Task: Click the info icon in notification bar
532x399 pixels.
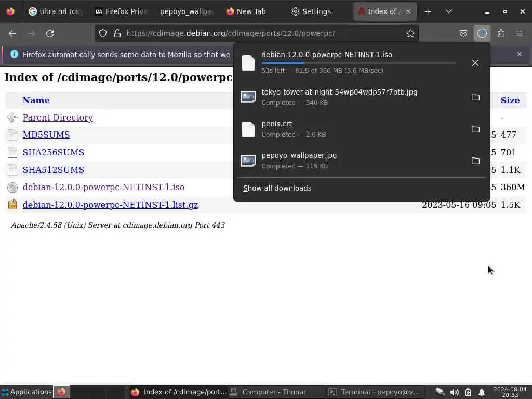Action: click(14, 54)
